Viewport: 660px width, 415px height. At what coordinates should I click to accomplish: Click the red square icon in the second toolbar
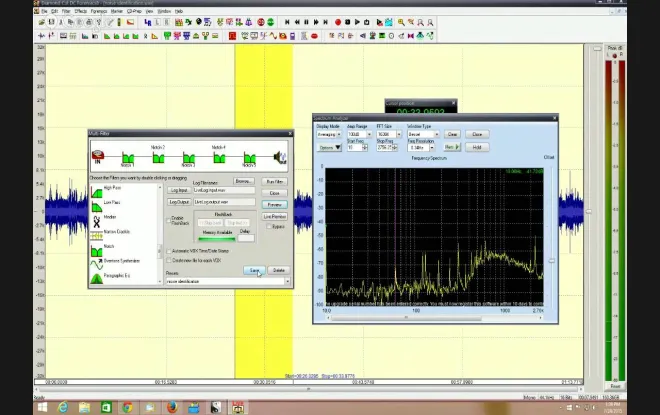tap(232, 36)
